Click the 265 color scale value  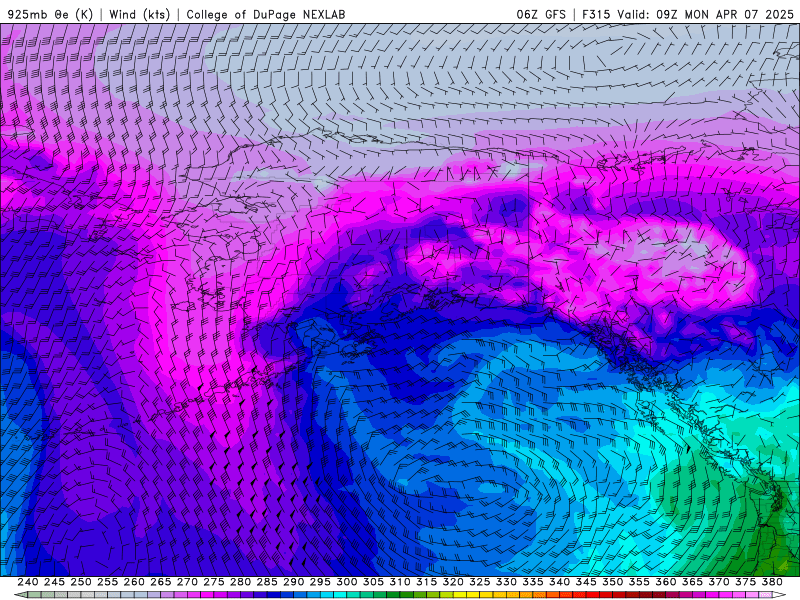coord(161,582)
